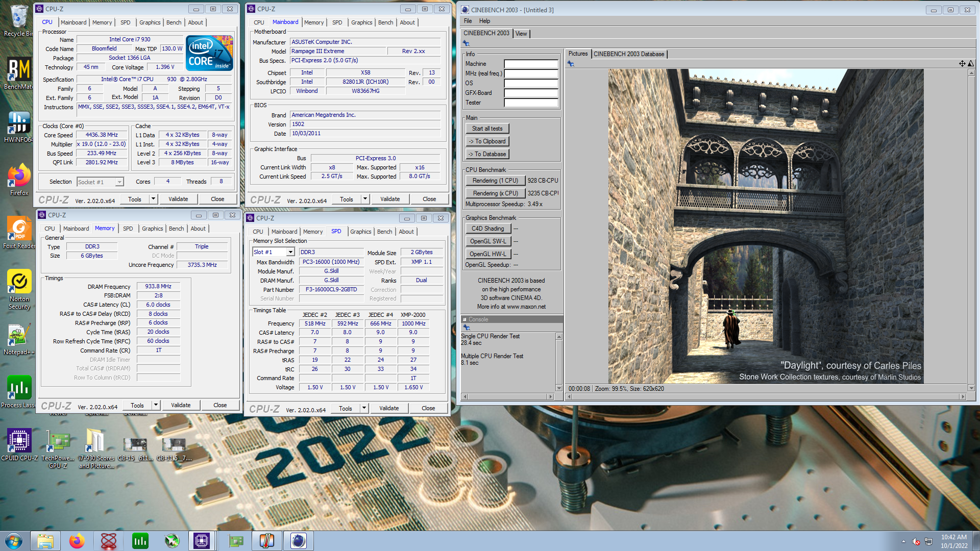Expand the Tools arrow in the CPU tab window
Viewport: 980px width, 551px height.
153,199
